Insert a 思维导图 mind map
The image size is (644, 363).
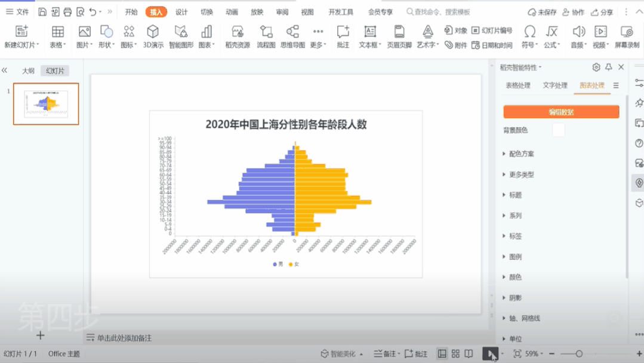click(292, 32)
